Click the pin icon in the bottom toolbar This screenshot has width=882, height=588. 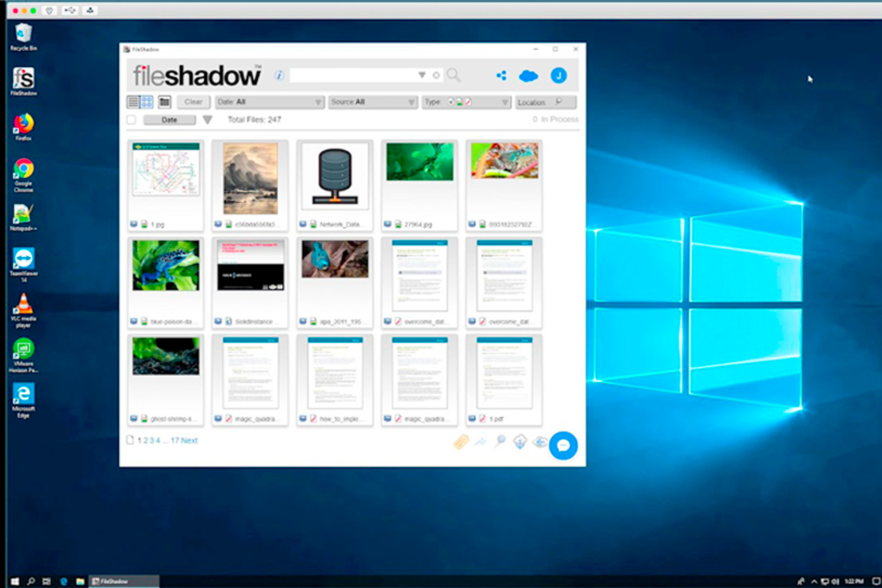480,442
